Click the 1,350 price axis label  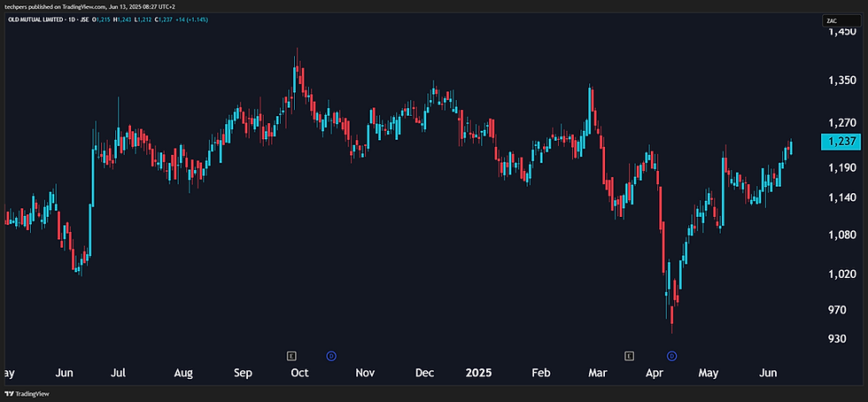842,81
